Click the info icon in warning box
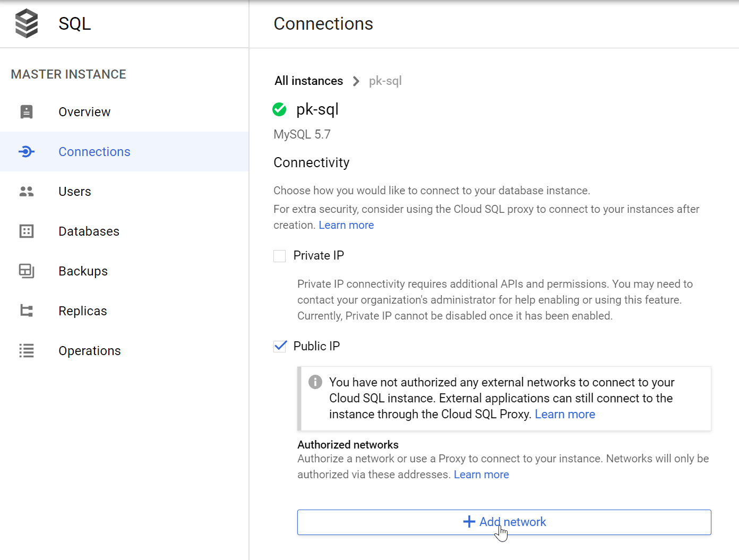This screenshot has width=739, height=560. (x=315, y=382)
